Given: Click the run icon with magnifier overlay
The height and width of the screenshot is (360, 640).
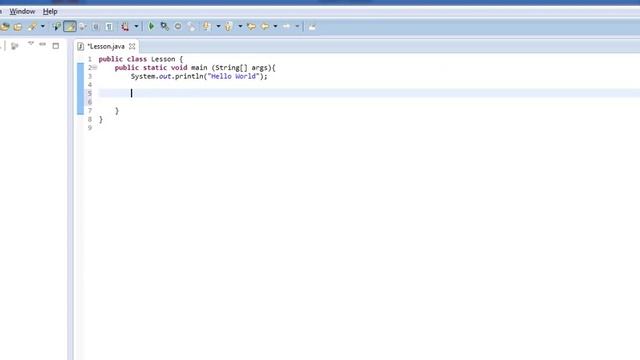Looking at the screenshot, I should coord(164,27).
